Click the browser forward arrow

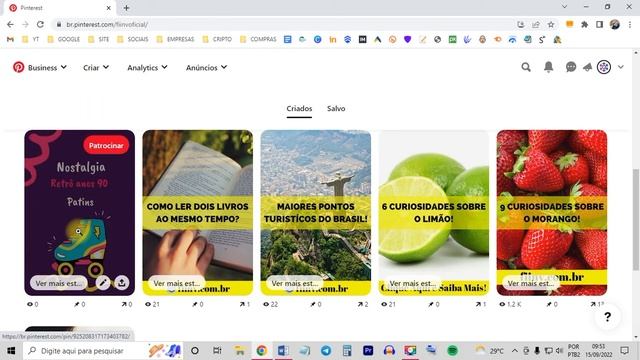[25, 24]
